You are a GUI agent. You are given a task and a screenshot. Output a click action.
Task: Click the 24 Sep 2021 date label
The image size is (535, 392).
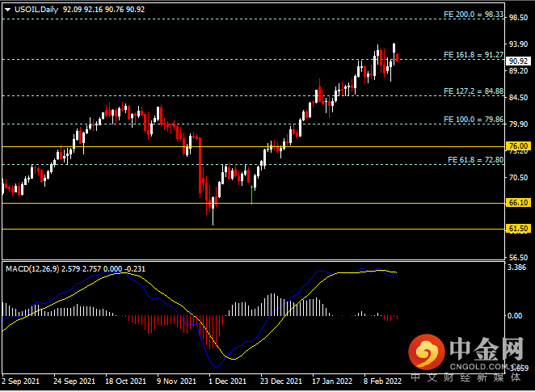point(74,381)
